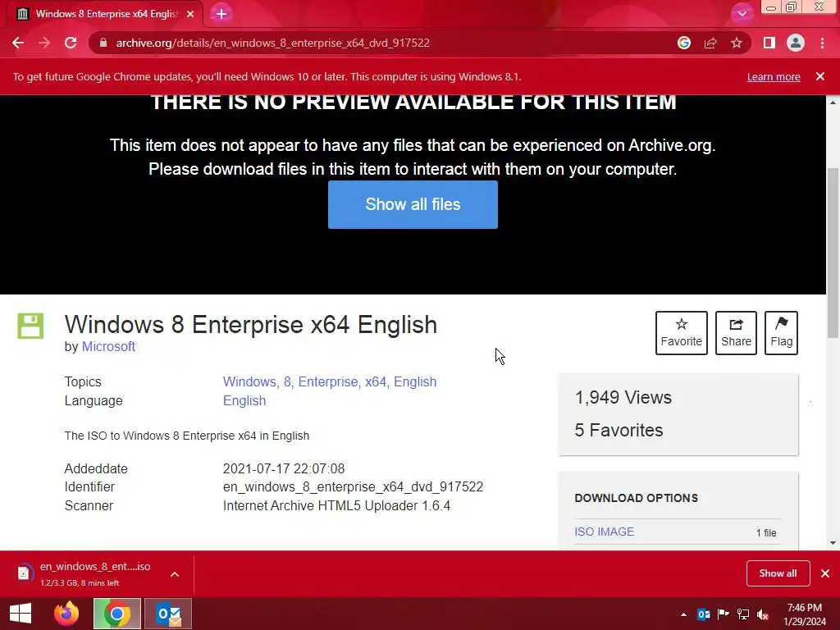Reload the archive.org page

click(71, 43)
